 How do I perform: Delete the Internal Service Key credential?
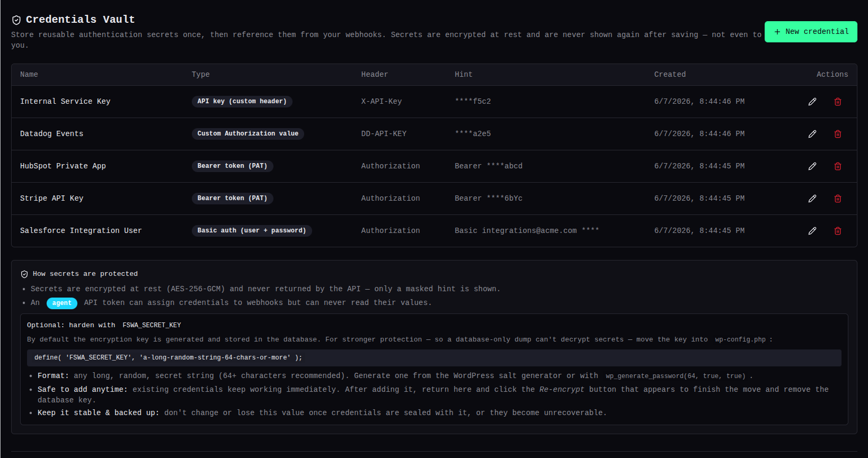[838, 102]
